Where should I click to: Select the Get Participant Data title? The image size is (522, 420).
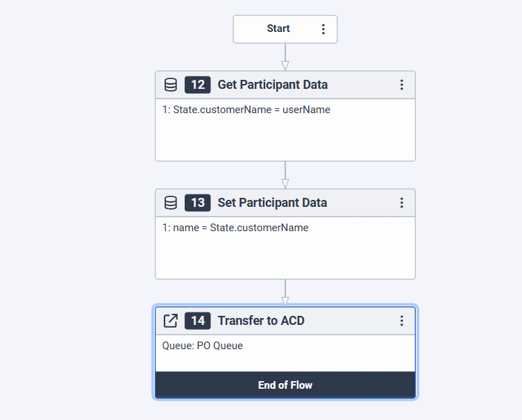272,85
